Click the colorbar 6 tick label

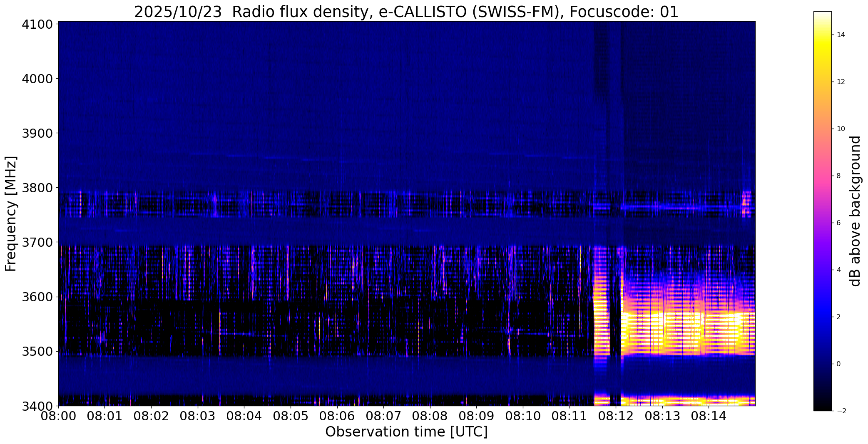coord(839,223)
